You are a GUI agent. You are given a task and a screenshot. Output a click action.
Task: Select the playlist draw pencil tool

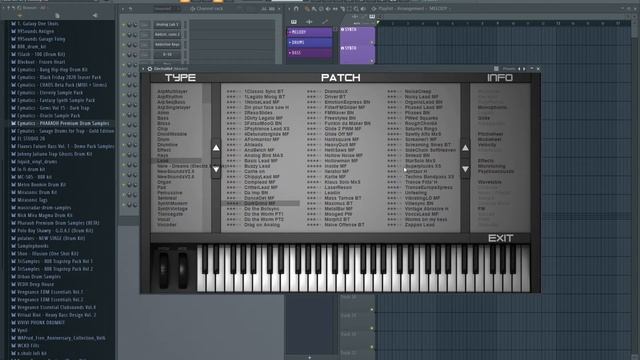coord(307,9)
